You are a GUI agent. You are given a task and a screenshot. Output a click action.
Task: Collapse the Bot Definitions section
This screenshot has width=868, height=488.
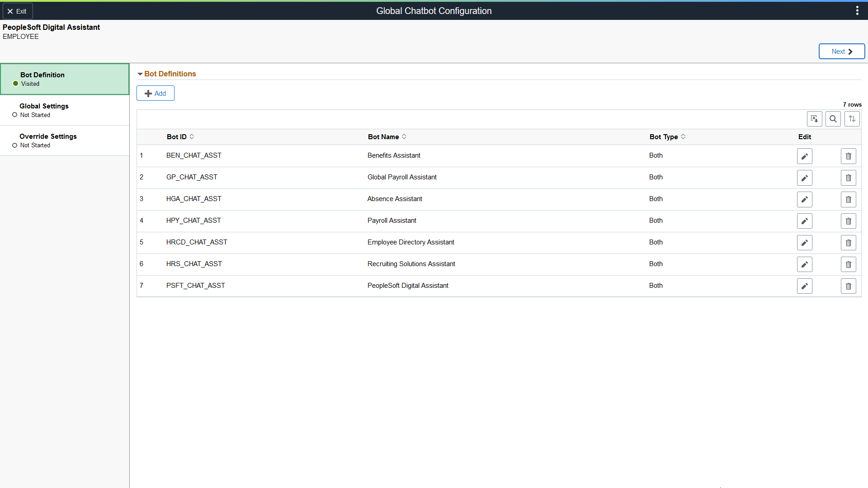141,74
